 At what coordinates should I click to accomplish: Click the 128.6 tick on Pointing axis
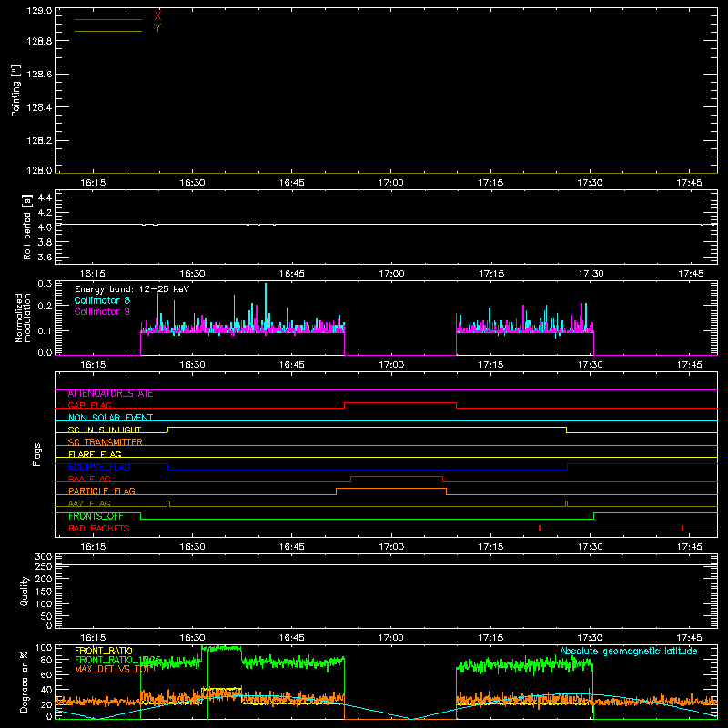[x=39, y=75]
